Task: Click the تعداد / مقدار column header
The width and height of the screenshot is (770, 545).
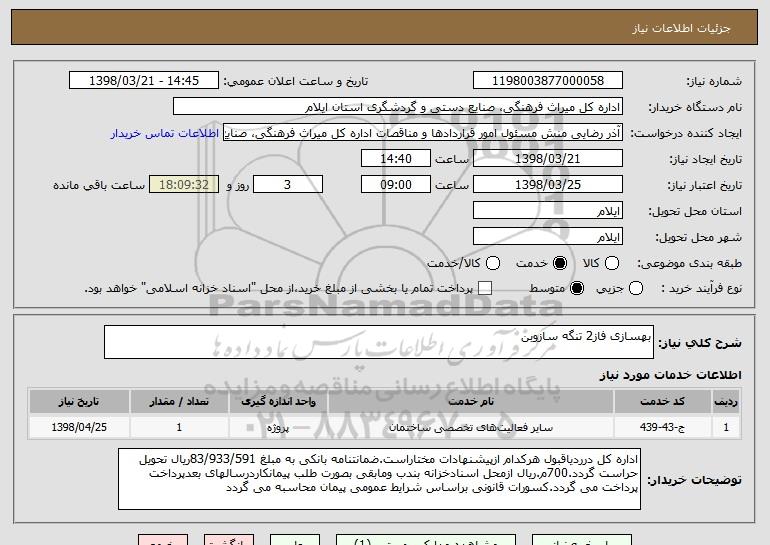Action: click(179, 402)
